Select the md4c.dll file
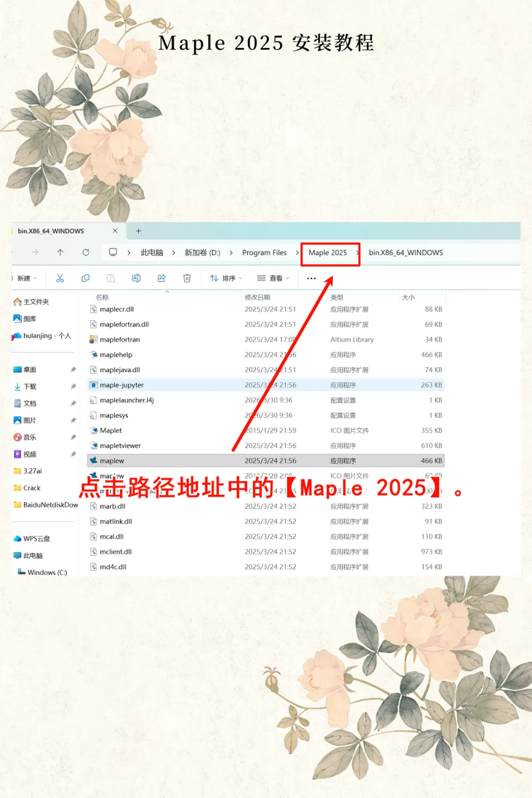The height and width of the screenshot is (798, 532). click(266, 567)
